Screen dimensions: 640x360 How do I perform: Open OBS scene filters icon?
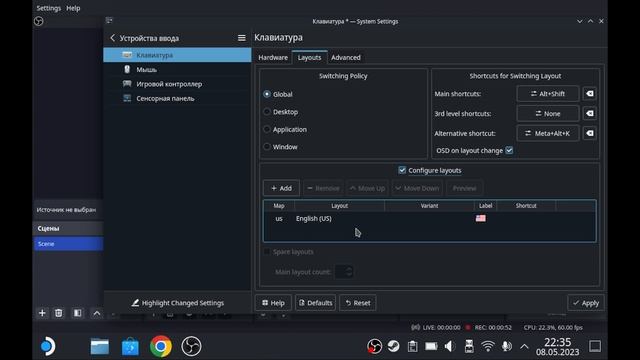click(77, 313)
